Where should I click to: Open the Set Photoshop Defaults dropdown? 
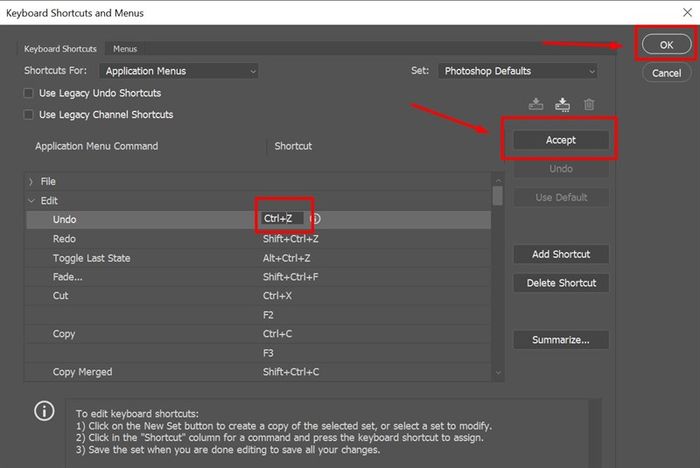[x=518, y=71]
